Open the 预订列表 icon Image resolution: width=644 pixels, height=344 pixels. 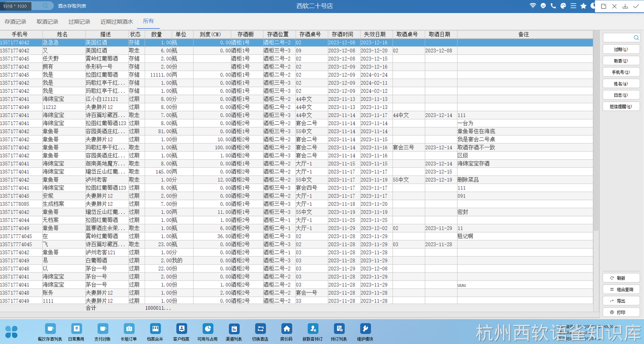click(x=339, y=329)
